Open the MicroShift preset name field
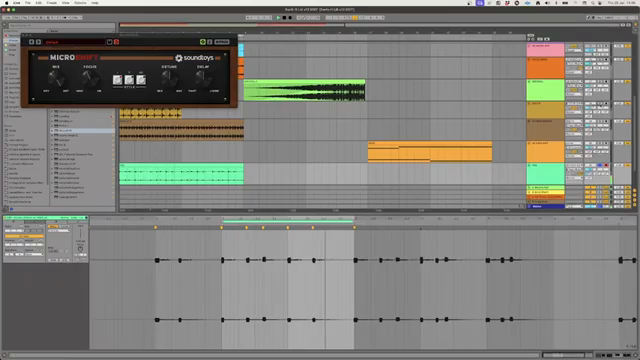 [74, 42]
